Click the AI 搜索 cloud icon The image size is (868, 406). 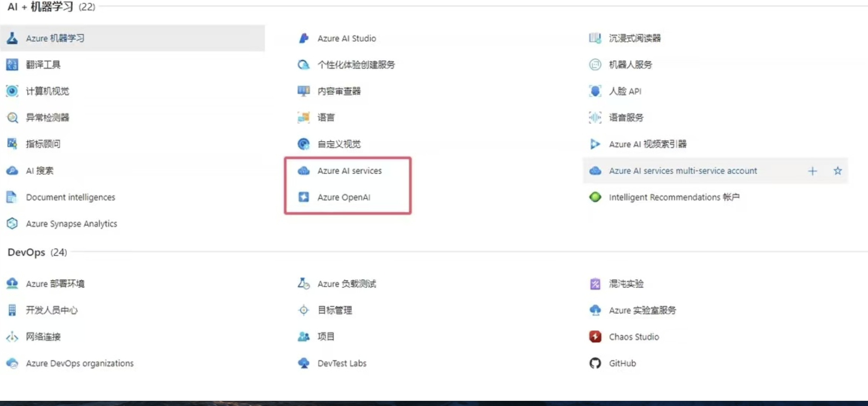coord(12,170)
